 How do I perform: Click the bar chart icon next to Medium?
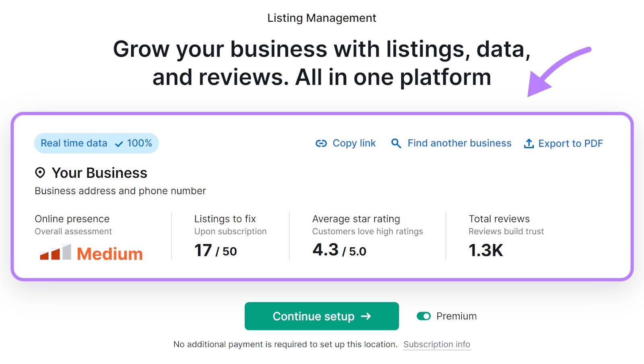(x=54, y=253)
